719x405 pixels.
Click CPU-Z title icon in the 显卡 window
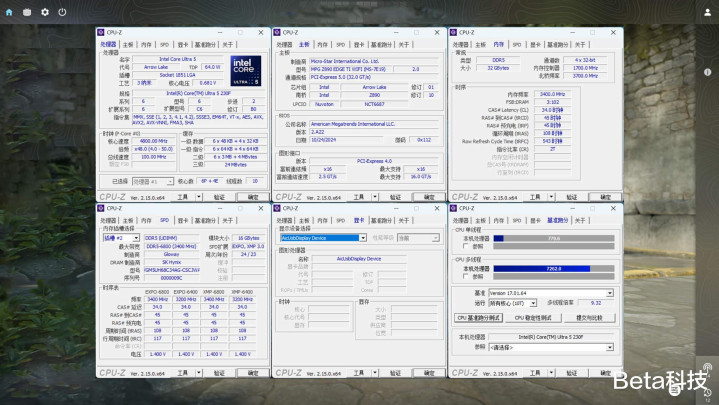(x=277, y=208)
